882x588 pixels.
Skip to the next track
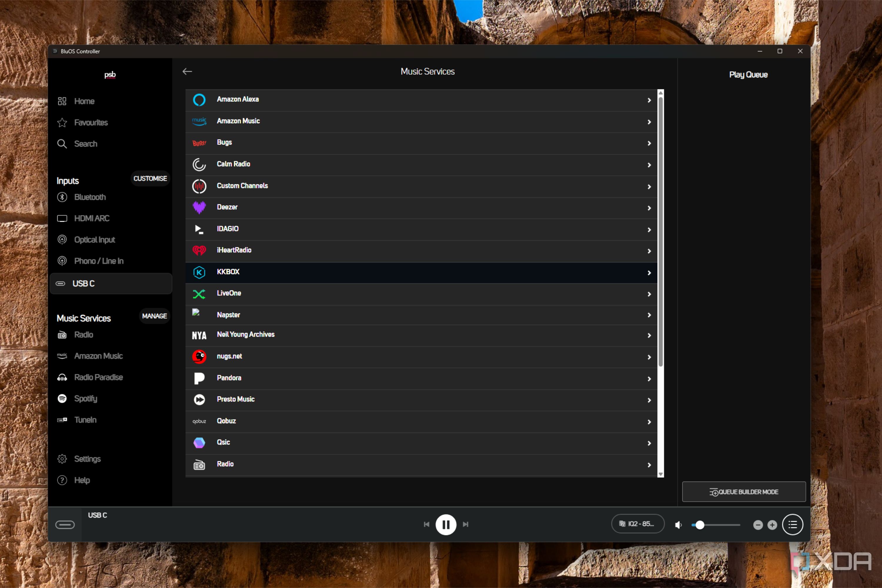click(466, 524)
